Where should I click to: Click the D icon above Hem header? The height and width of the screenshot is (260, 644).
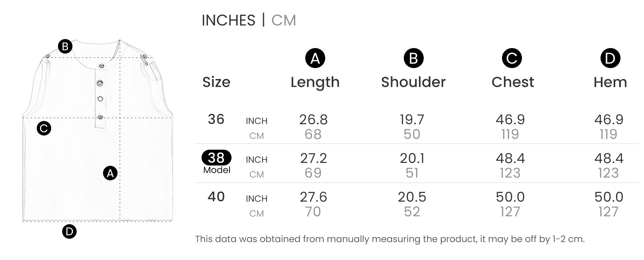[610, 58]
